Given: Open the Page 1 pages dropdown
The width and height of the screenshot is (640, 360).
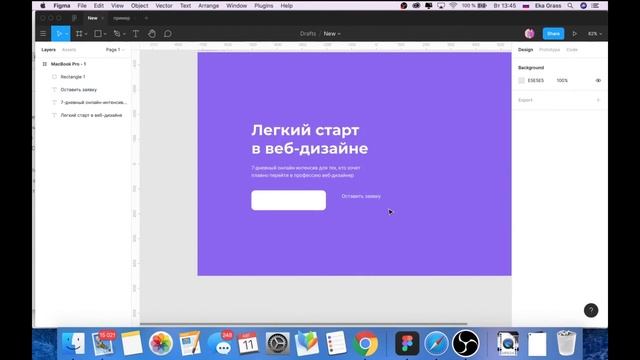Looking at the screenshot, I should tap(115, 50).
